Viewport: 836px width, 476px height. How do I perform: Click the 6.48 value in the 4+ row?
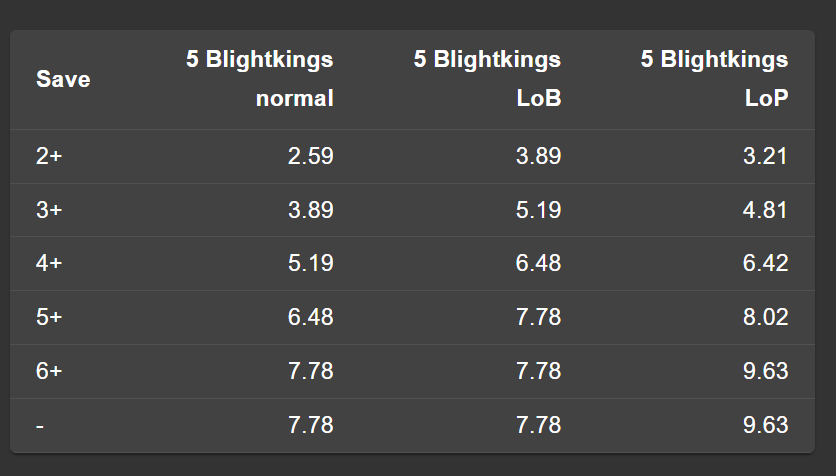(x=538, y=264)
